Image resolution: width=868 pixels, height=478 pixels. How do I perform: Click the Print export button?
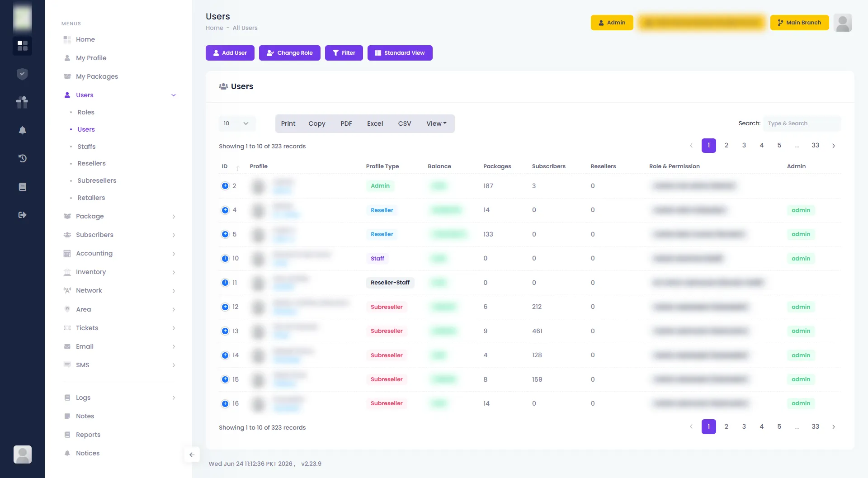point(288,123)
